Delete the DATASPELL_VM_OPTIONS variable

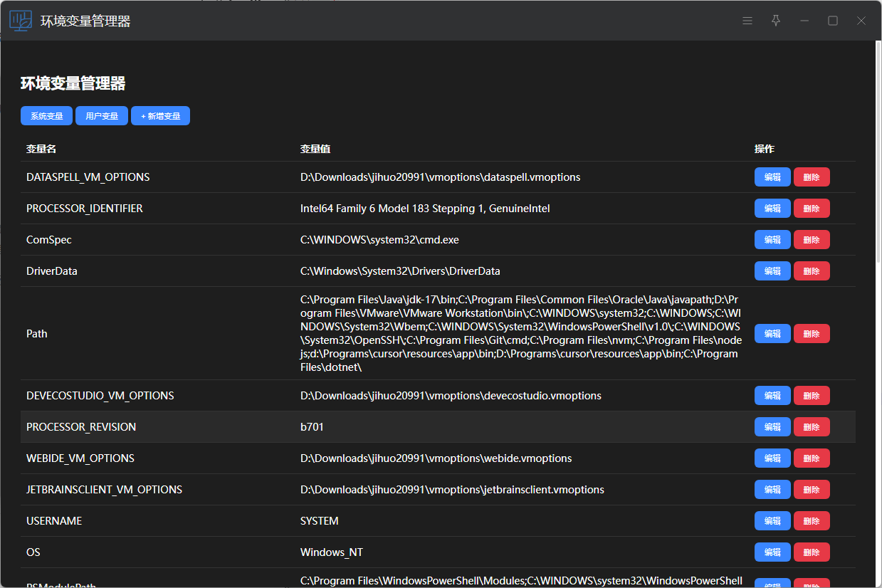pos(812,177)
